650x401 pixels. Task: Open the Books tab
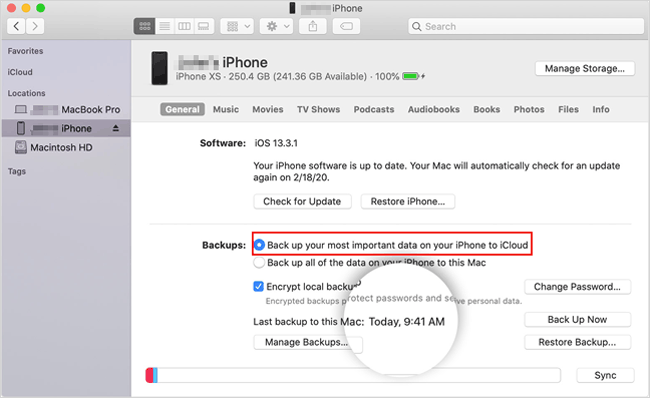pos(487,109)
